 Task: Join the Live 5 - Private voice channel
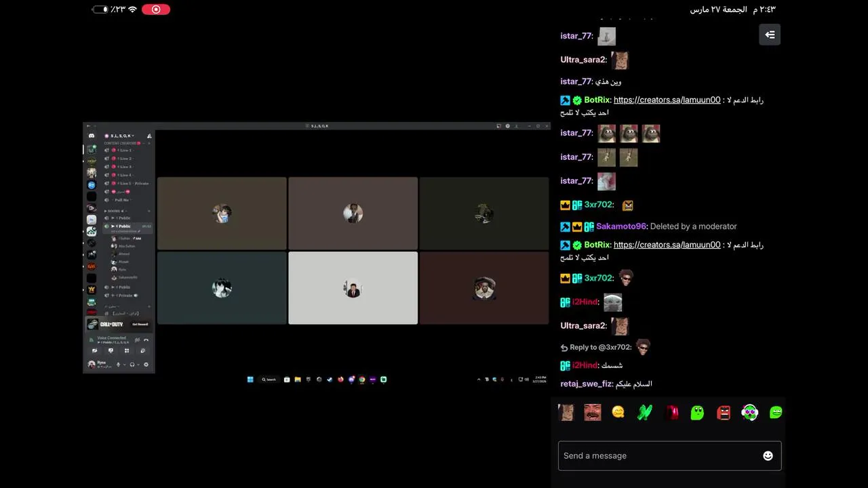point(127,184)
